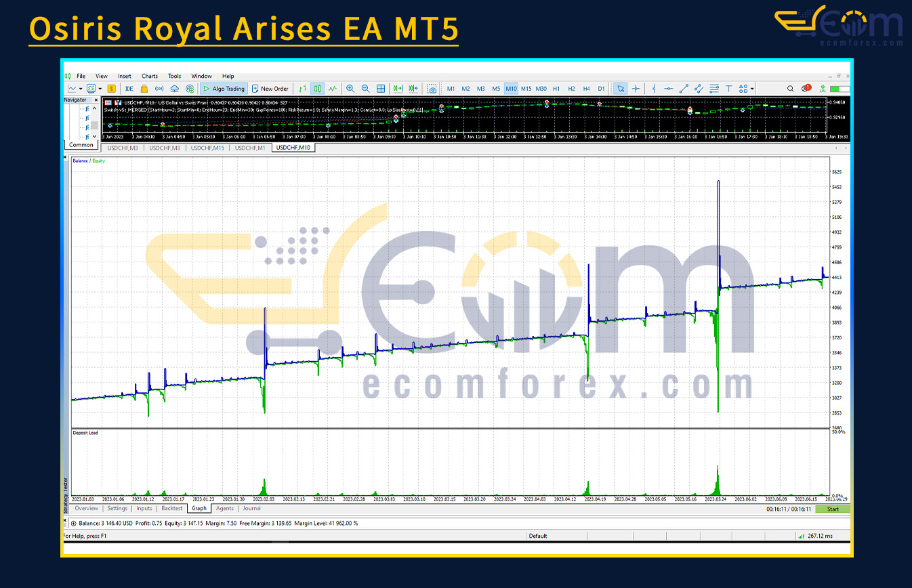
Task: Open the File menu
Action: pyautogui.click(x=81, y=76)
